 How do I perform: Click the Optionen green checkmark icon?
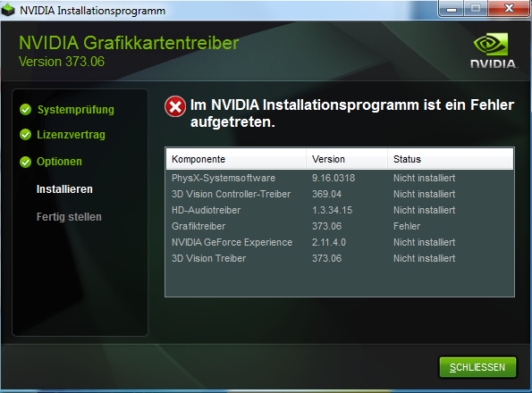(x=25, y=162)
